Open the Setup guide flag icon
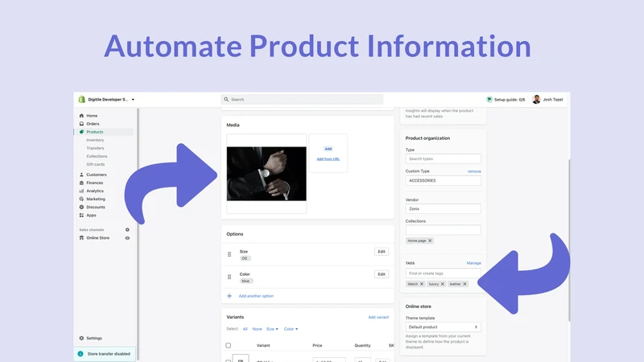Screen dimensions: 644x362 489,99
